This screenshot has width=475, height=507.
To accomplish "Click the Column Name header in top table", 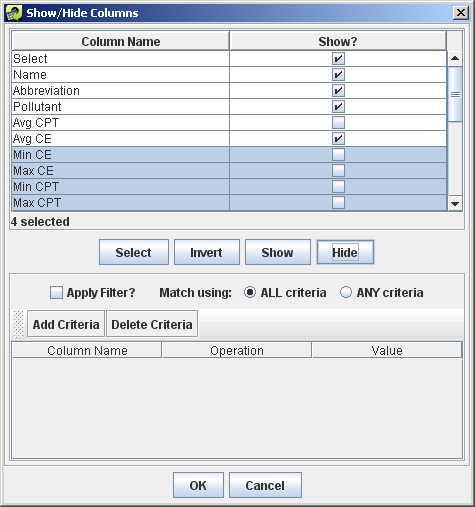I will 121,41.
